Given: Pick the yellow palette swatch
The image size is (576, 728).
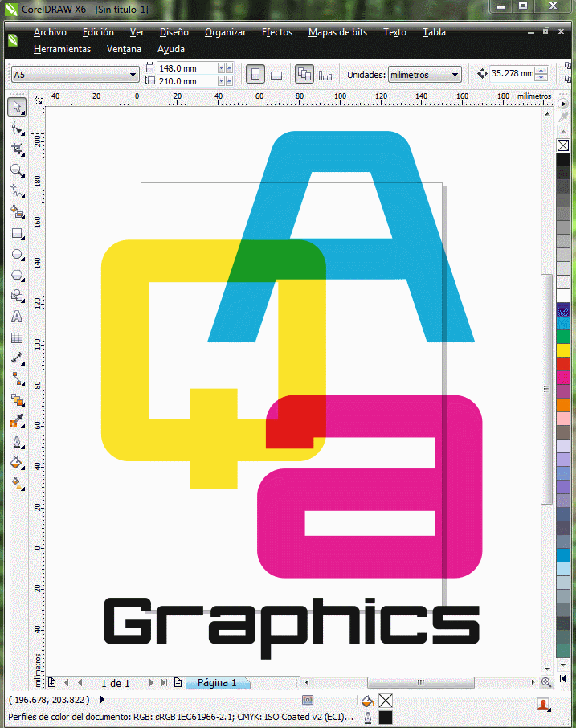Looking at the screenshot, I should click(563, 350).
